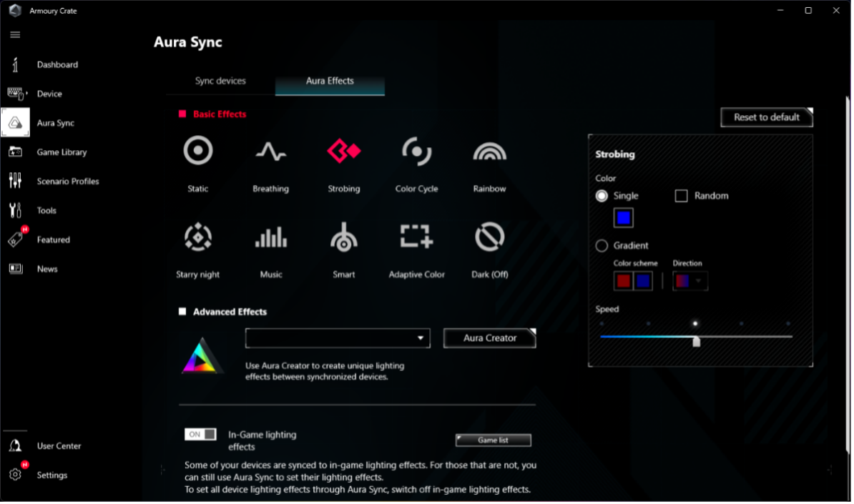Viewport: 854px width, 504px height.
Task: Open Scenario Profiles in the sidebar
Action: click(67, 182)
